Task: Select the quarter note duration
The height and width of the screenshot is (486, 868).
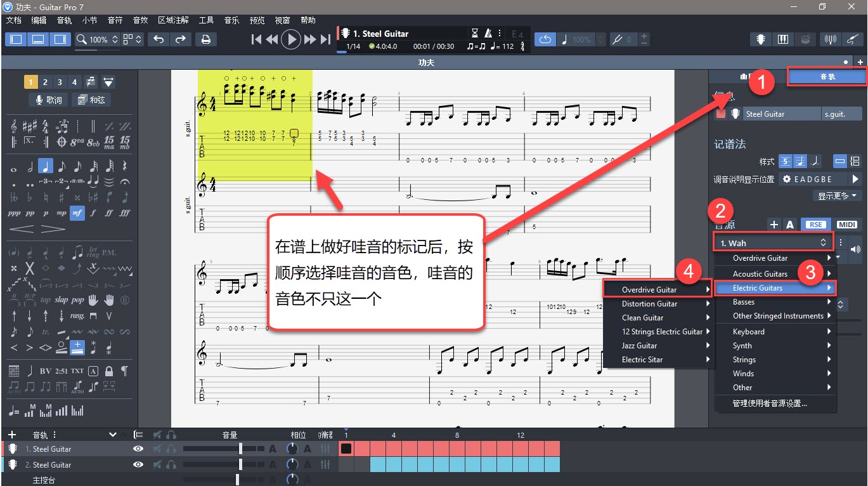Action: pos(46,166)
